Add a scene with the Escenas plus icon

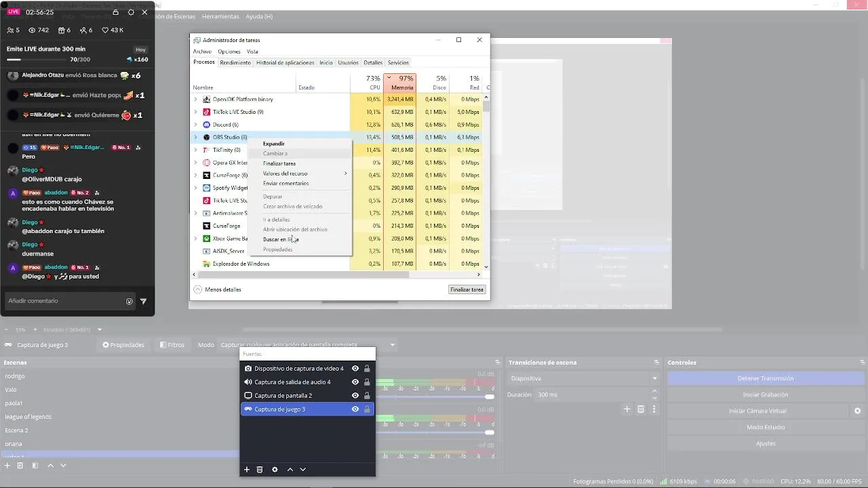click(x=7, y=466)
